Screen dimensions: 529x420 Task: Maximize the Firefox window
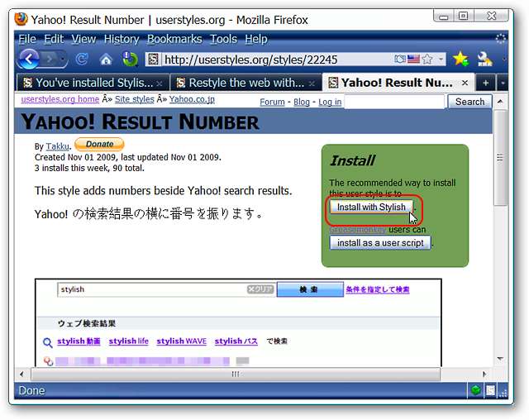pyautogui.click(x=464, y=16)
